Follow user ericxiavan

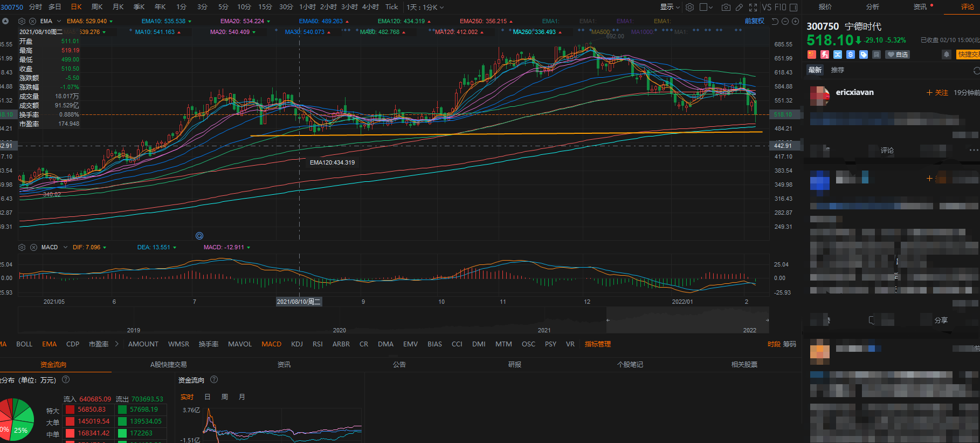coord(937,93)
